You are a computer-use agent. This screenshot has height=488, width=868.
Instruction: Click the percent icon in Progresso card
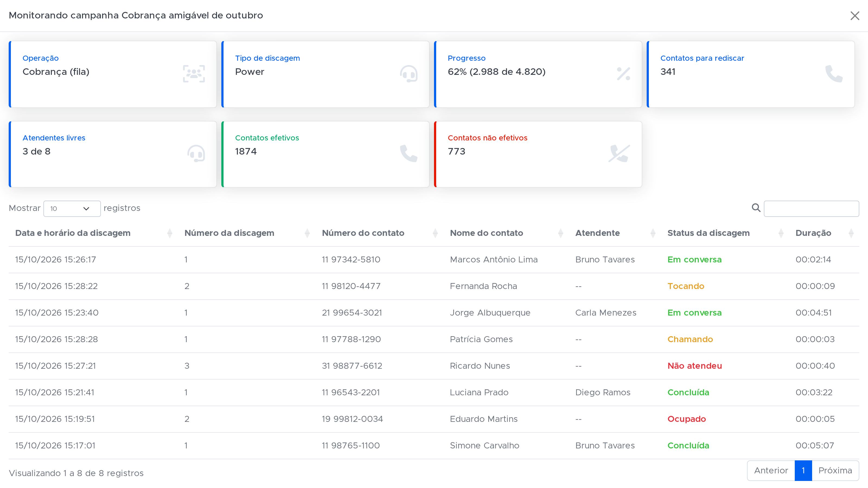tap(623, 74)
